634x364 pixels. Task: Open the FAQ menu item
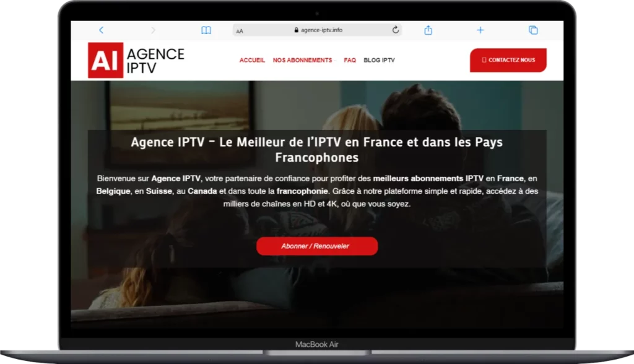pos(350,60)
